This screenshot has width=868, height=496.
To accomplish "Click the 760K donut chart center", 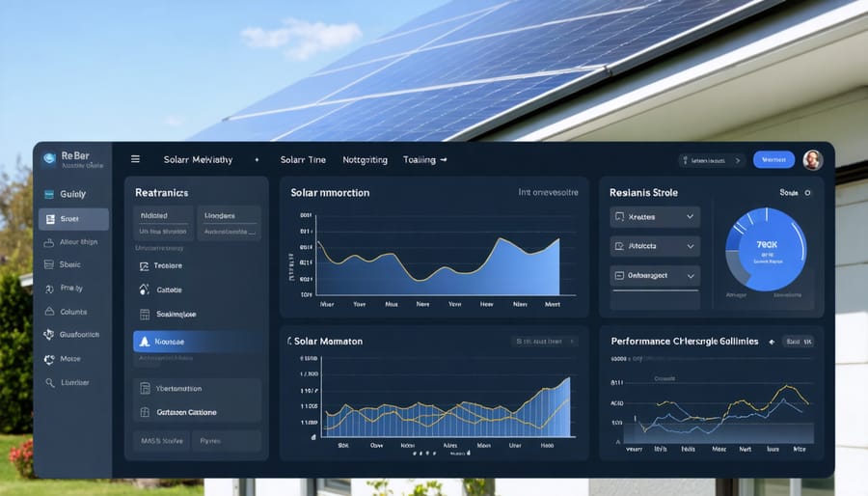I will click(767, 250).
